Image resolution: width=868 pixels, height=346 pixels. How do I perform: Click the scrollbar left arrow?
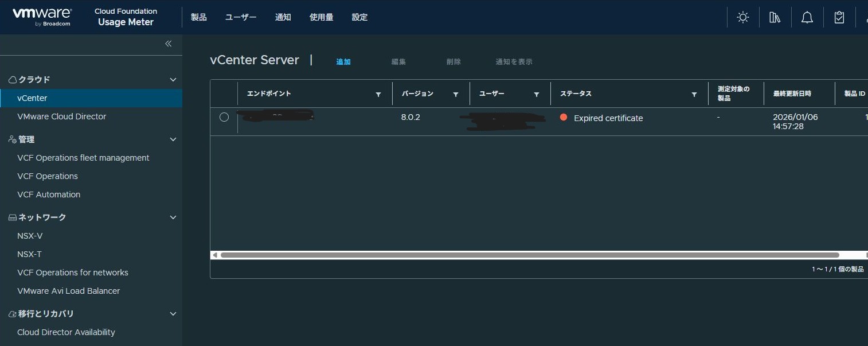tap(215, 255)
